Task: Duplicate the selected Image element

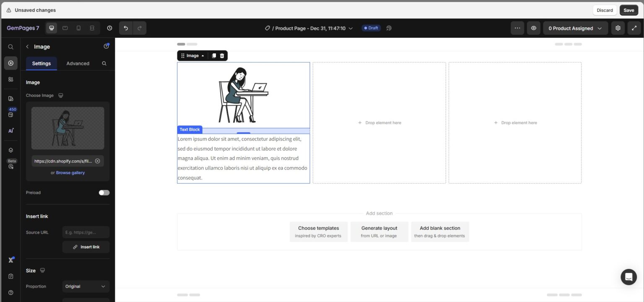Action: (214, 56)
